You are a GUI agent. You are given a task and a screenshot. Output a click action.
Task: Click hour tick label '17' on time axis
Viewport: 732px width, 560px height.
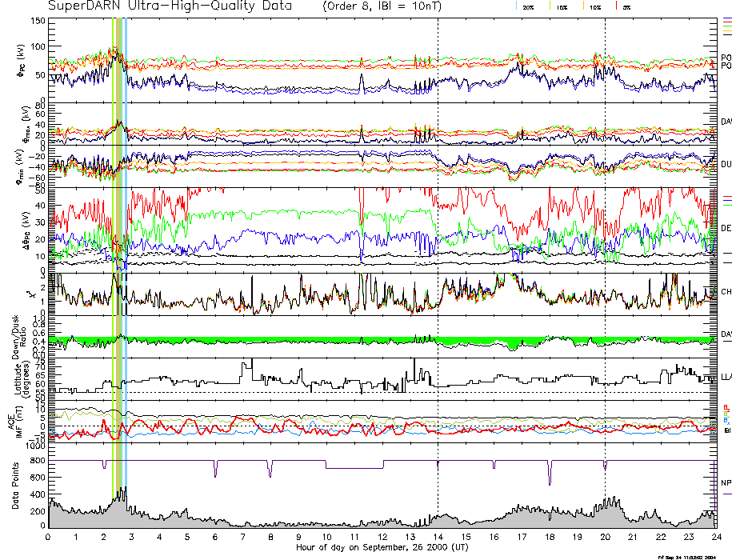click(x=522, y=537)
